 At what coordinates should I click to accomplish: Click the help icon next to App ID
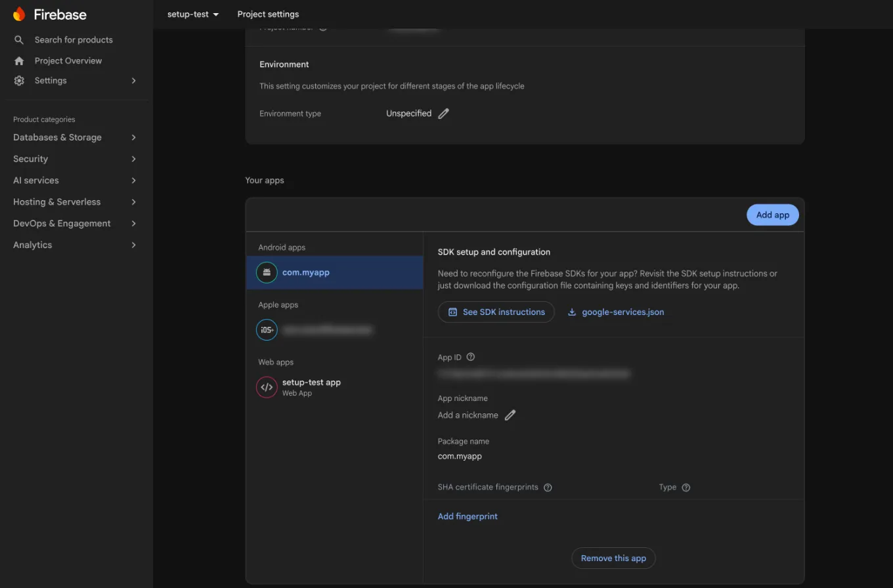point(470,357)
